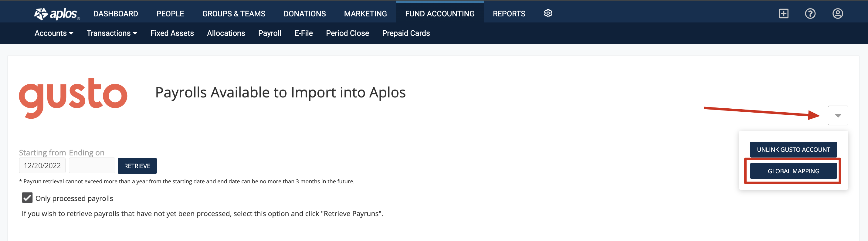Screen dimensions: 868x241
Task: Click the Retrieve button
Action: pos(137,166)
